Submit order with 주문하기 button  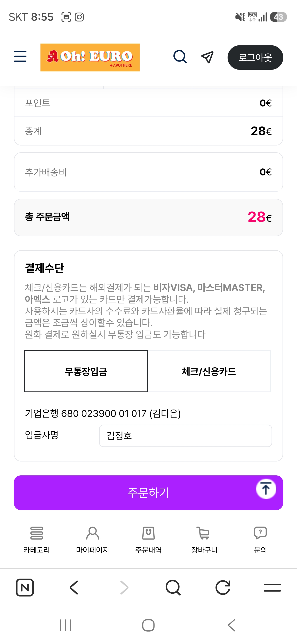(x=148, y=492)
